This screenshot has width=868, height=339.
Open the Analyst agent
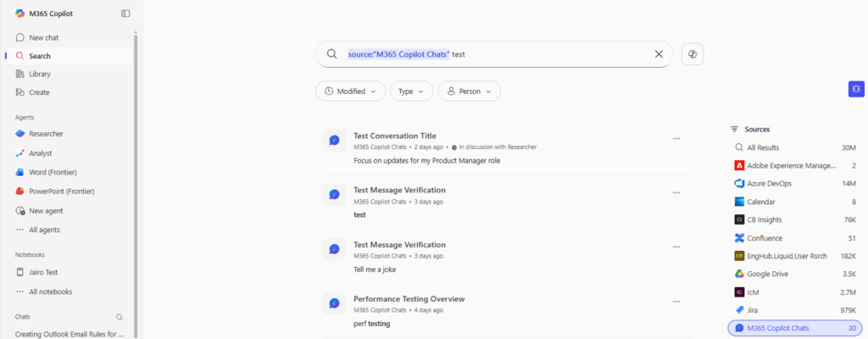click(x=41, y=153)
